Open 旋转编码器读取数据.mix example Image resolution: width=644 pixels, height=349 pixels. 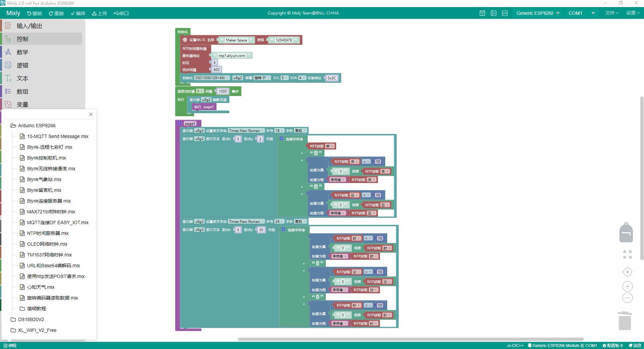[x=49, y=298]
